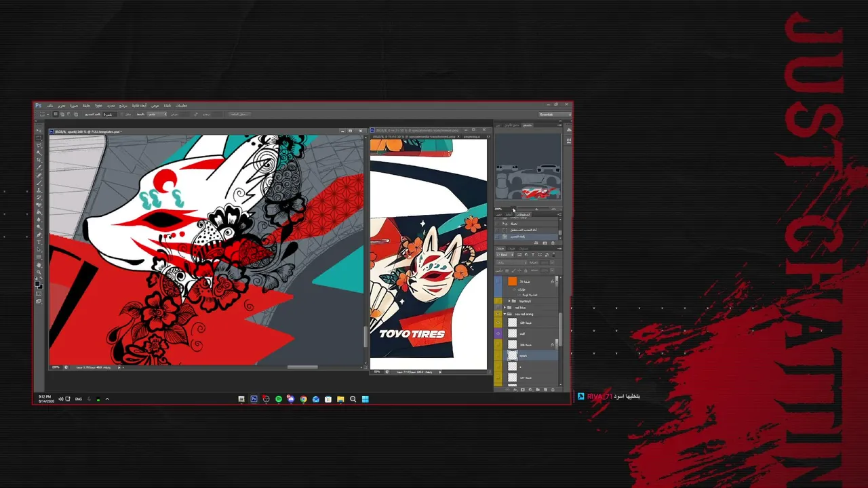Select the Zoom tool

point(39,272)
